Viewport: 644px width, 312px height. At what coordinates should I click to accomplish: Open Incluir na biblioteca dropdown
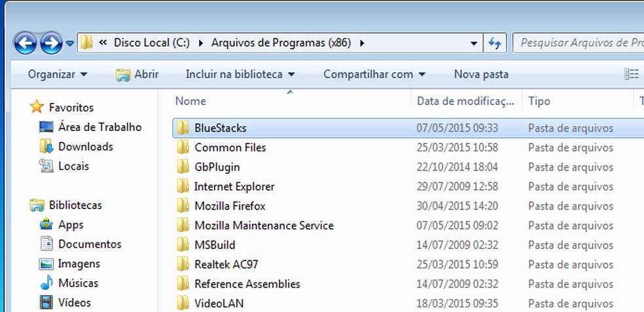[x=240, y=75]
